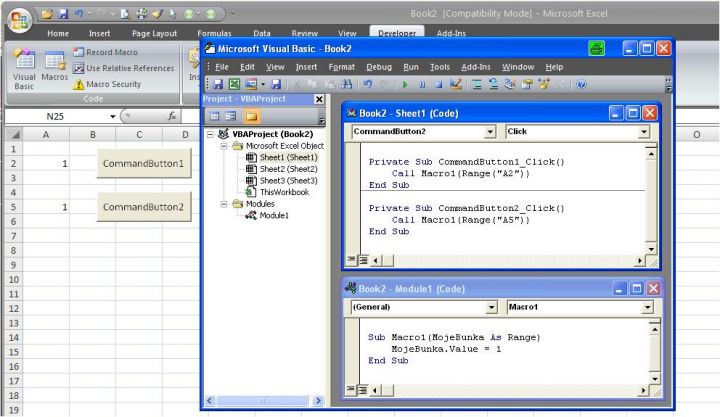
Task: Open the Window menu
Action: tap(518, 67)
